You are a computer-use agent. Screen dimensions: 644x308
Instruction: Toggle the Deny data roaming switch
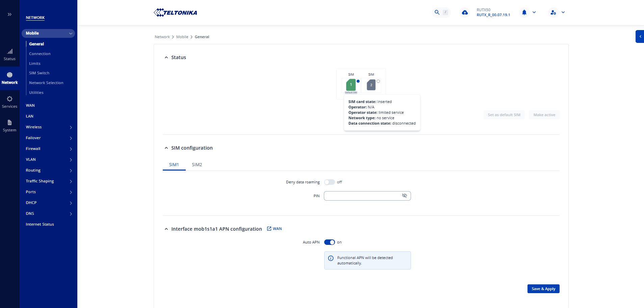point(329,182)
